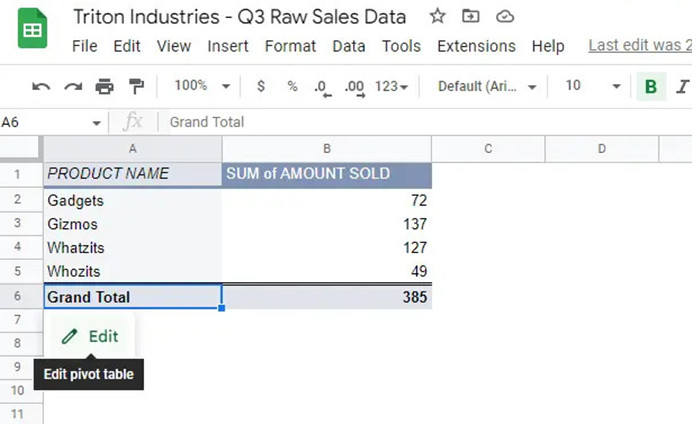Activate the paint format tool
Viewport: 700px width, 432px height.
point(136,86)
